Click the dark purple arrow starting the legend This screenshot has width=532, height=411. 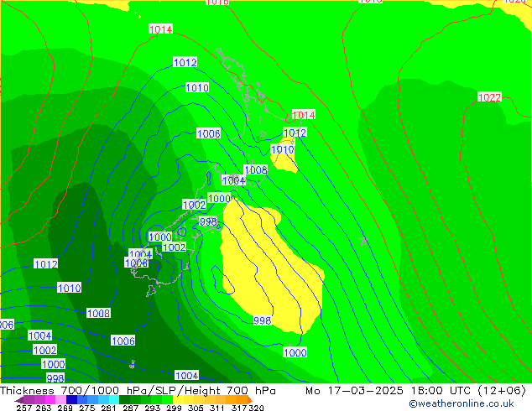[19, 400]
